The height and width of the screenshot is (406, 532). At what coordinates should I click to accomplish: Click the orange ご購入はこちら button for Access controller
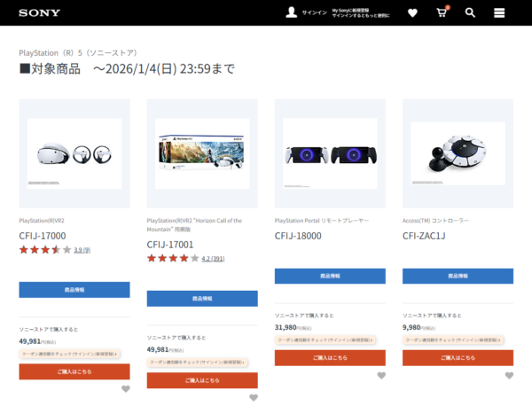(458, 358)
